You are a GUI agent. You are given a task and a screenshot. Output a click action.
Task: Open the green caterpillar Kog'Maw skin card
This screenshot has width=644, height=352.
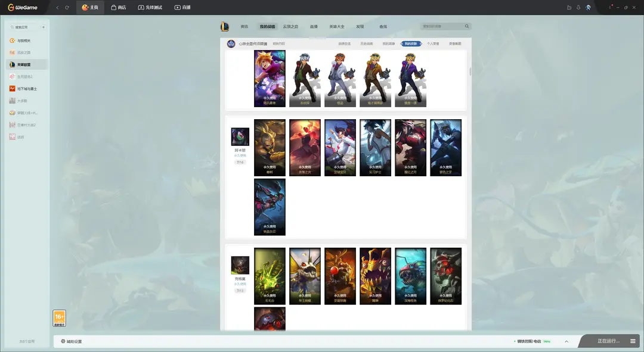(270, 276)
